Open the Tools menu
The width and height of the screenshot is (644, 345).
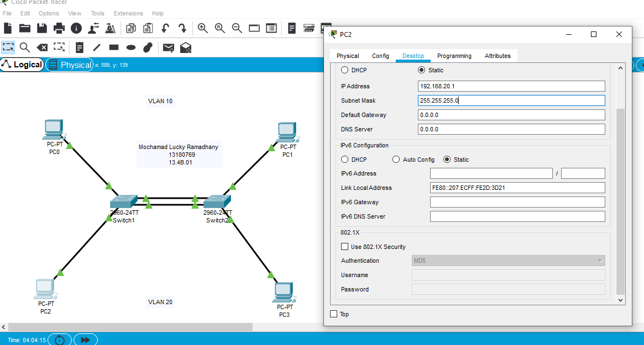point(98,13)
